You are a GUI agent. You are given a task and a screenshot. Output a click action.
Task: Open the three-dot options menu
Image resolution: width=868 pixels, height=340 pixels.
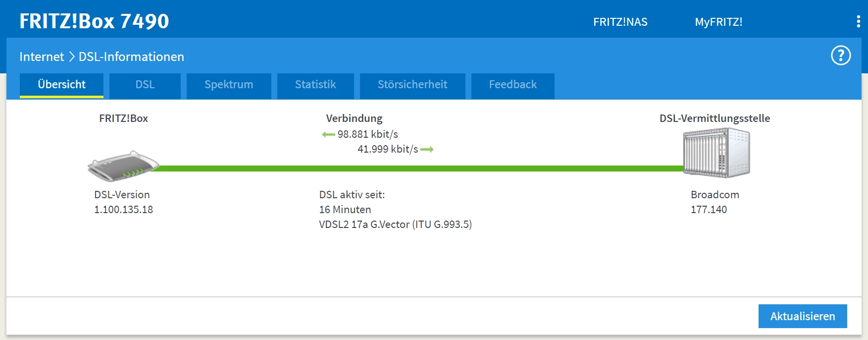click(858, 21)
